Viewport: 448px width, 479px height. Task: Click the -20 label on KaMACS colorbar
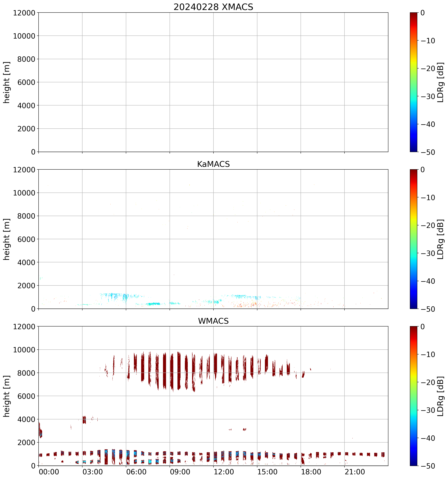tap(428, 226)
